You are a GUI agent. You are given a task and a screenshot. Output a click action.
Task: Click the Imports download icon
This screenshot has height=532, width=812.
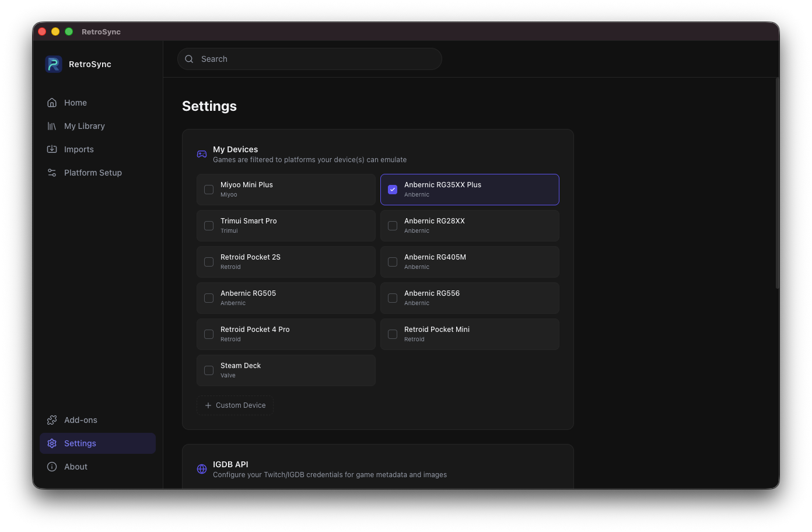pyautogui.click(x=52, y=149)
